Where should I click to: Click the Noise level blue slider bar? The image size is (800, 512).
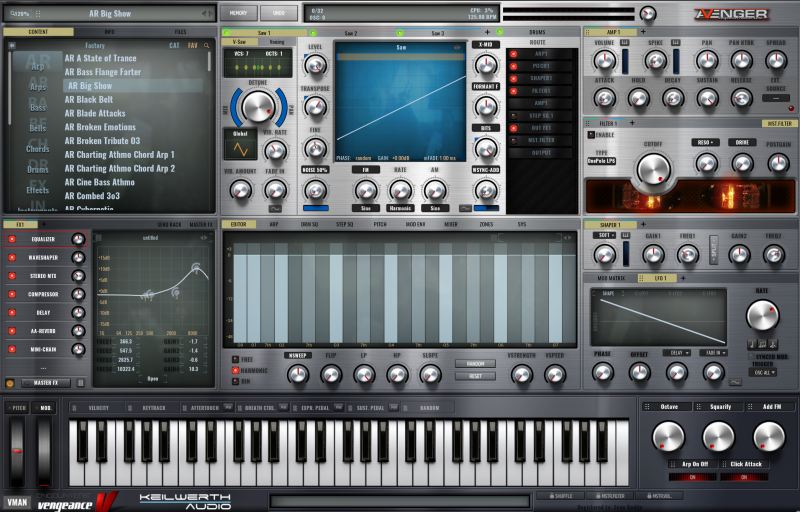click(x=316, y=208)
